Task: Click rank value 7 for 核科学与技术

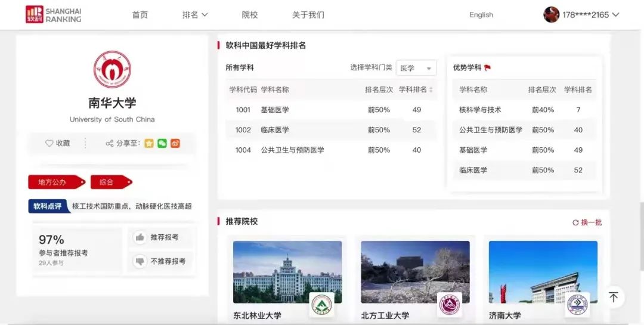Action: (578, 110)
